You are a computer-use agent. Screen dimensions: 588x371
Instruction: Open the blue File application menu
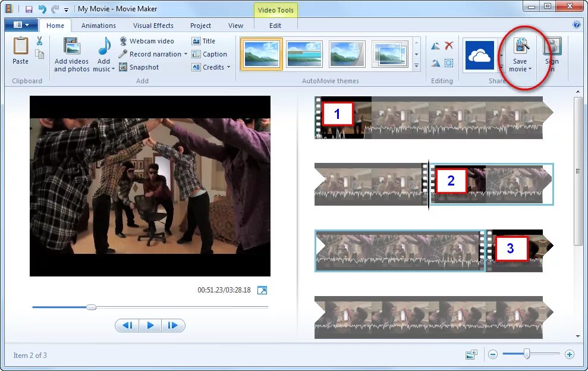21,25
